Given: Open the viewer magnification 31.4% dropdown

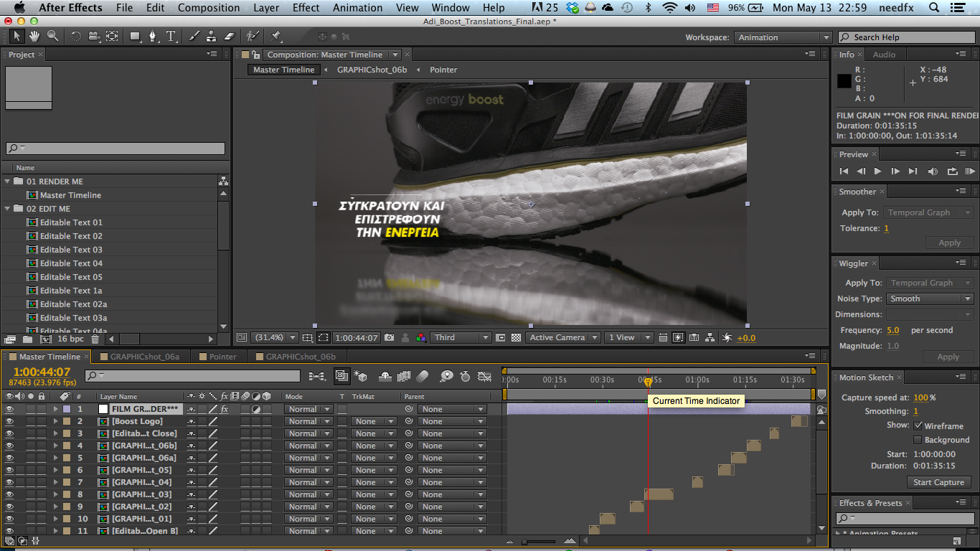Looking at the screenshot, I should pos(275,337).
